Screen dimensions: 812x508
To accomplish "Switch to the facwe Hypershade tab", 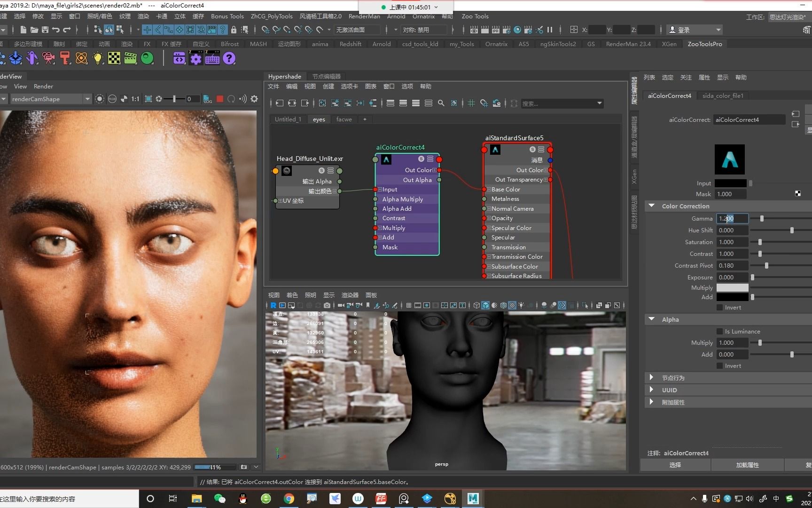I will 344,119.
